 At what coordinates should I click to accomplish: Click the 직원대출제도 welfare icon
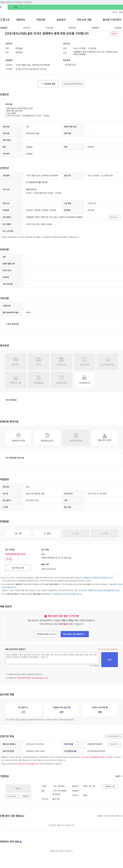coord(38,380)
